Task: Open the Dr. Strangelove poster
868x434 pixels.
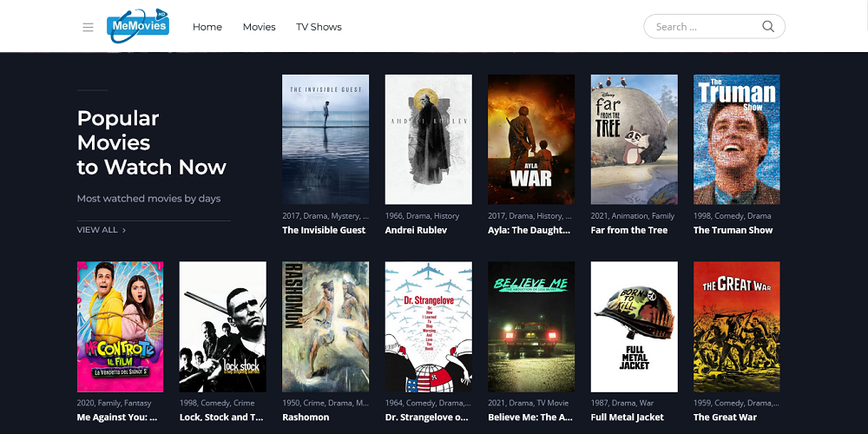Action: (429, 326)
